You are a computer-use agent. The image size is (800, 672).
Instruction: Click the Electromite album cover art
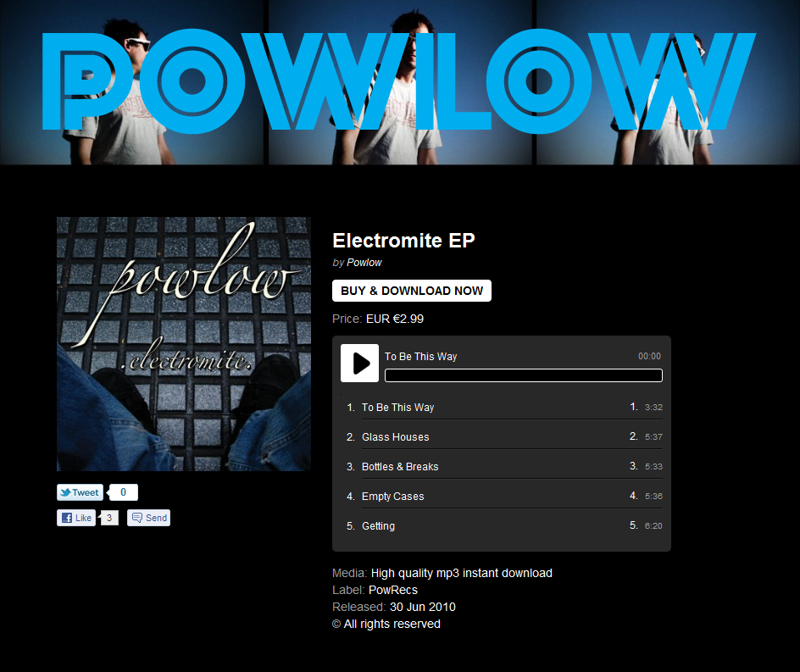(x=184, y=344)
